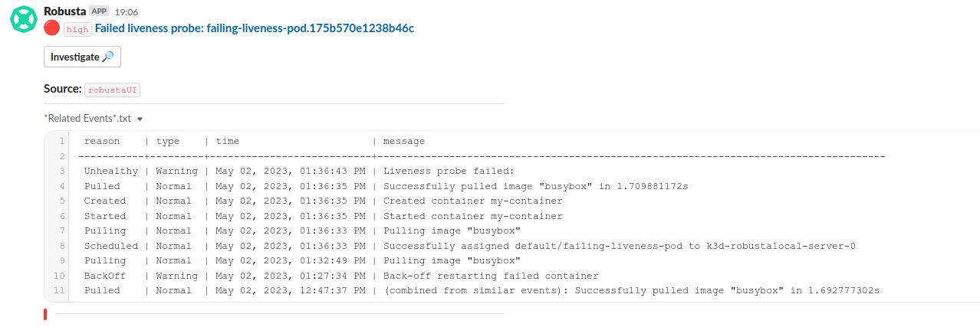Viewport: 980px width, 327px height.
Task: Click the magnifying glass on Investigate button
Action: point(107,57)
